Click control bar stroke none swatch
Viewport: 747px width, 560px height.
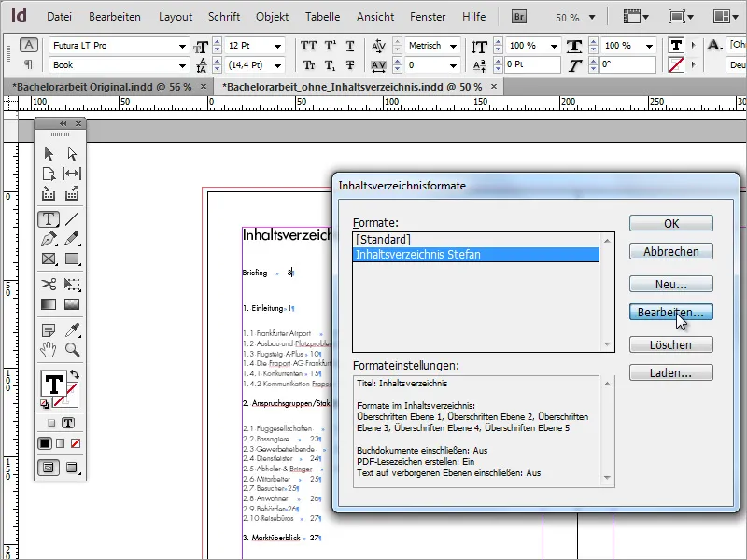click(x=676, y=64)
